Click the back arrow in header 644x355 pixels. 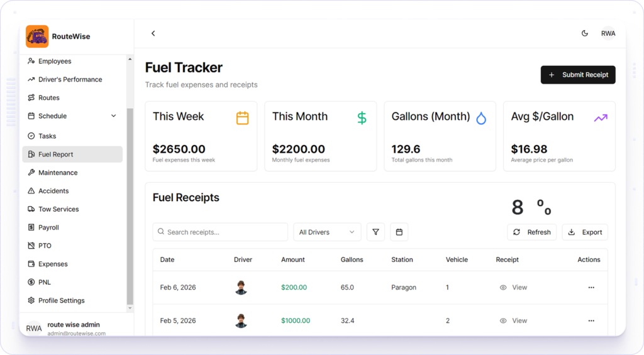(153, 33)
